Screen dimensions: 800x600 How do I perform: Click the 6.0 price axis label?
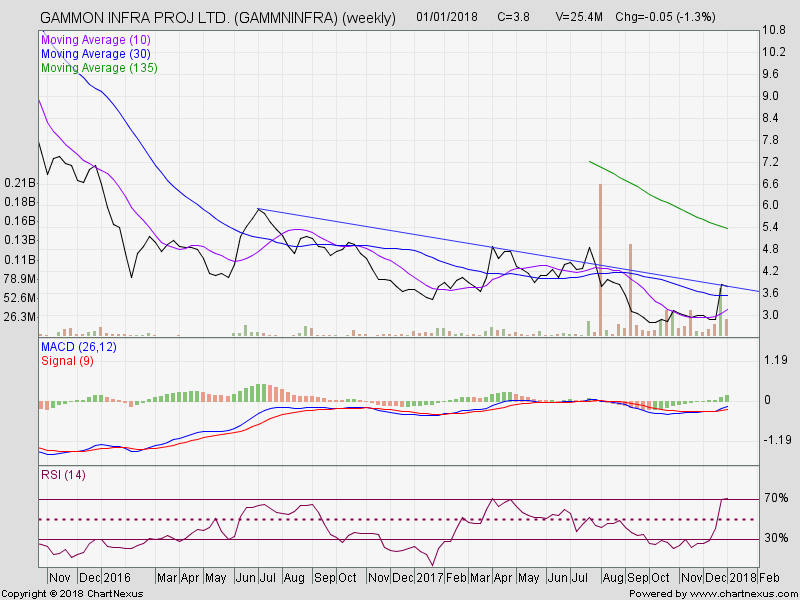coord(770,205)
